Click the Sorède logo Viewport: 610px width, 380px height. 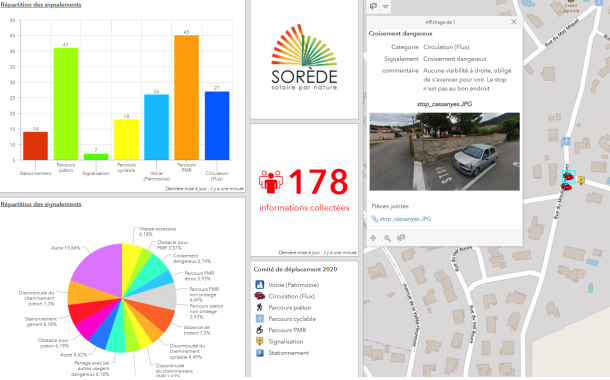pyautogui.click(x=304, y=58)
